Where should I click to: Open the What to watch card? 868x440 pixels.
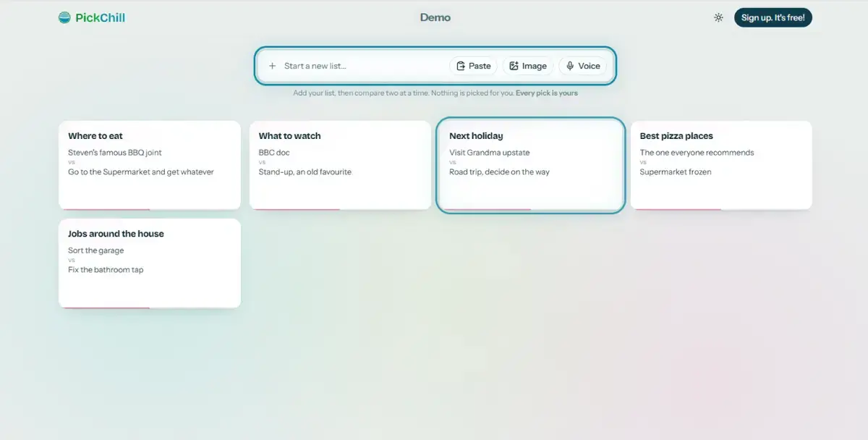340,165
